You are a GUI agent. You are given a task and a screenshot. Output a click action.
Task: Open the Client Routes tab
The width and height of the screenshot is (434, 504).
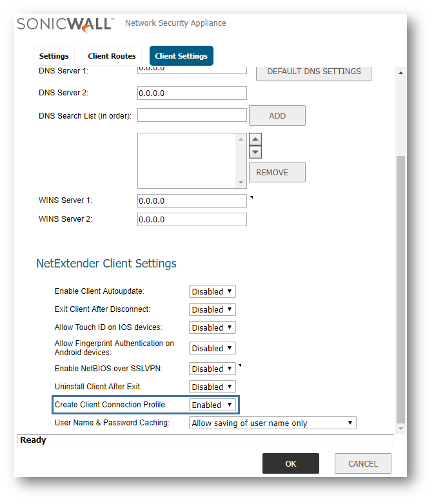pyautogui.click(x=112, y=56)
